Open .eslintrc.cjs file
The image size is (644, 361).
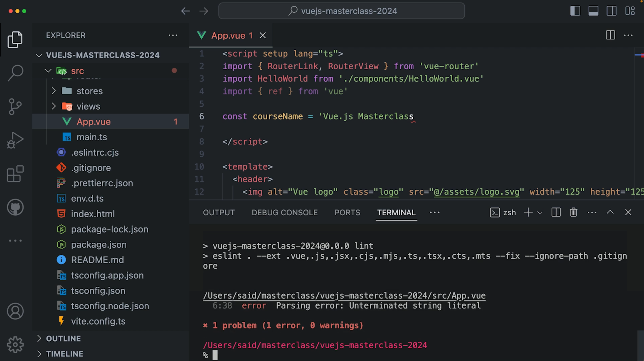[110, 152]
